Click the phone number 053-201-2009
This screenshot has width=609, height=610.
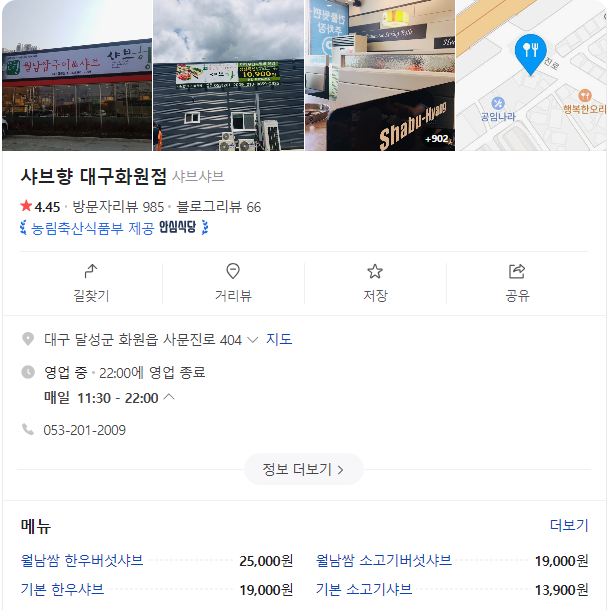click(84, 430)
